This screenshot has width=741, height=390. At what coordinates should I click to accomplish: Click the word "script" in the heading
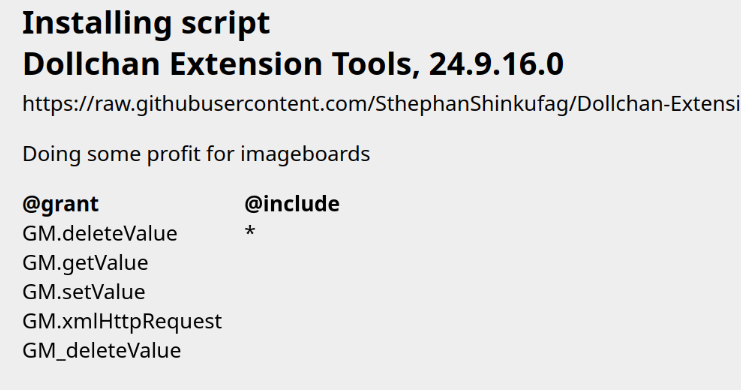pos(225,25)
